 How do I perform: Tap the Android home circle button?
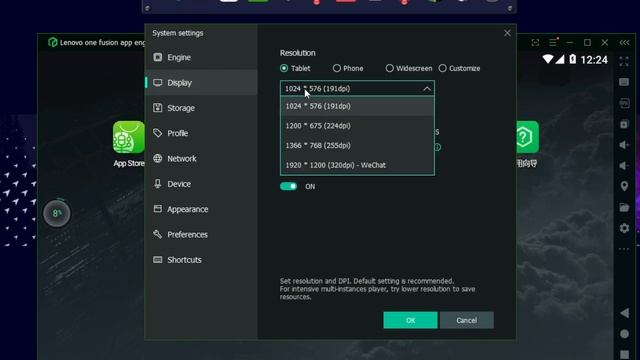click(624, 334)
